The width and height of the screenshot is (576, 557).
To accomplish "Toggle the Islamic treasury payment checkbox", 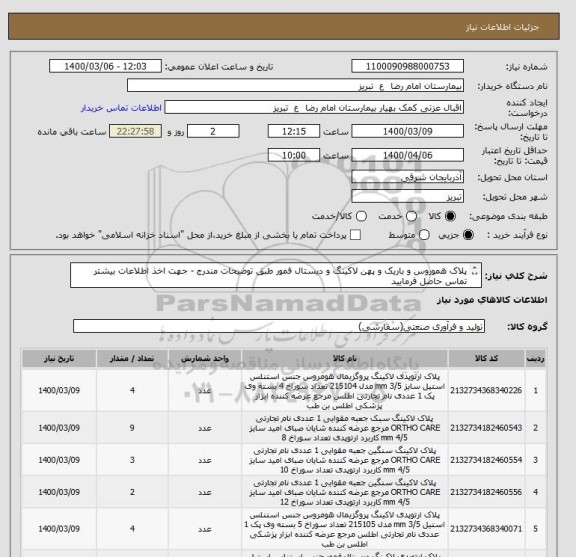I will coord(355,235).
